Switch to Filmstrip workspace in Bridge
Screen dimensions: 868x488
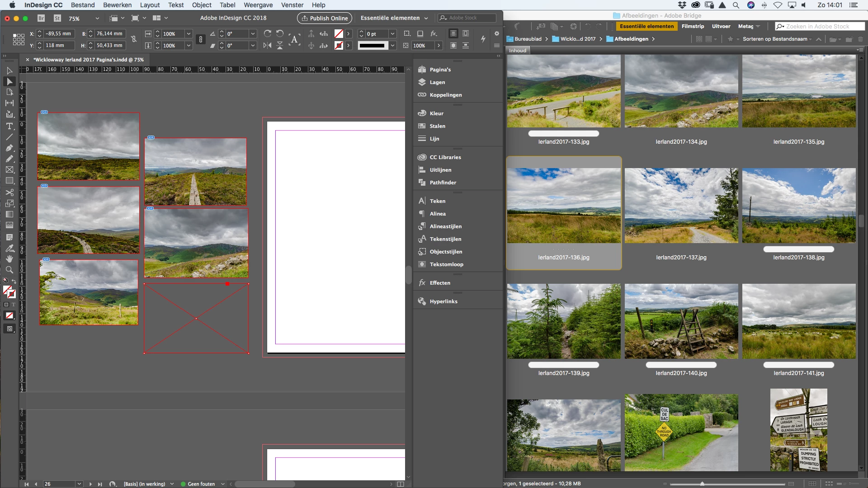[693, 26]
